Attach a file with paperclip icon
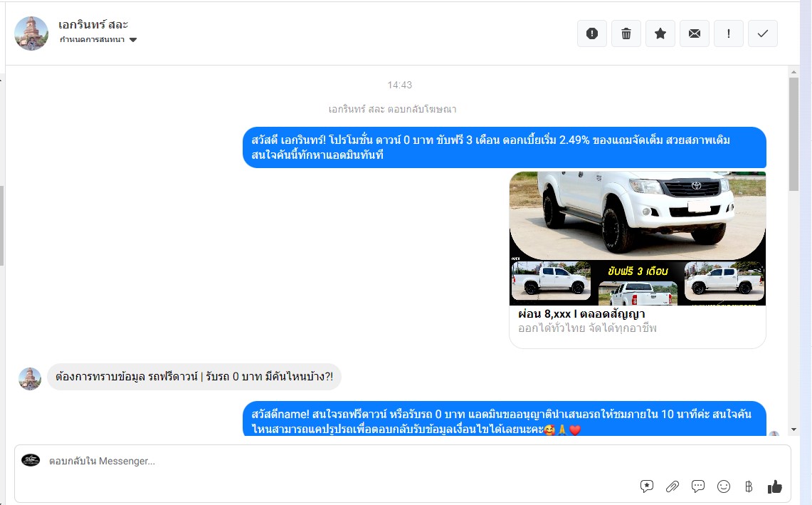 673,486
